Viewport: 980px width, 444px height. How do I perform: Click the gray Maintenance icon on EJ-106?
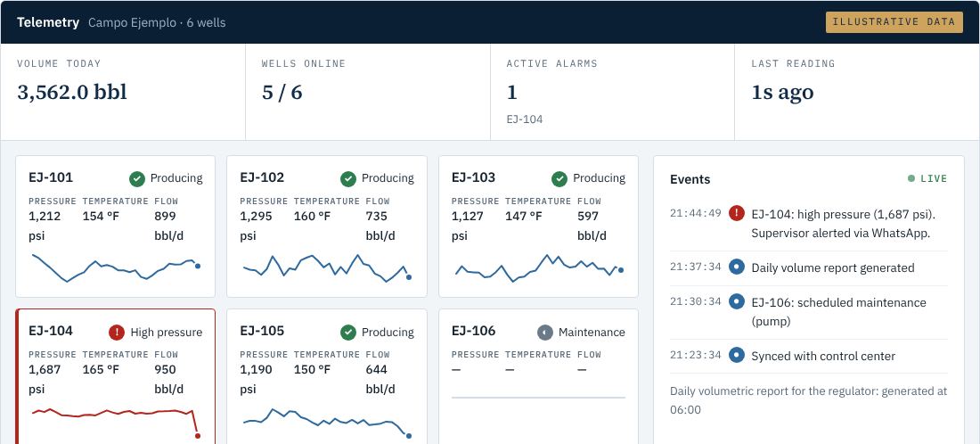click(545, 332)
